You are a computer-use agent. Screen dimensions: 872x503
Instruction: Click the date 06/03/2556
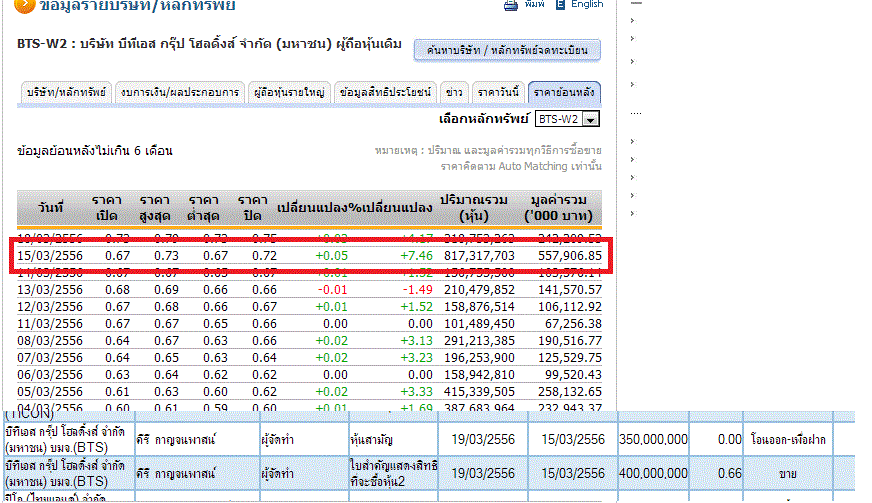coord(50,375)
